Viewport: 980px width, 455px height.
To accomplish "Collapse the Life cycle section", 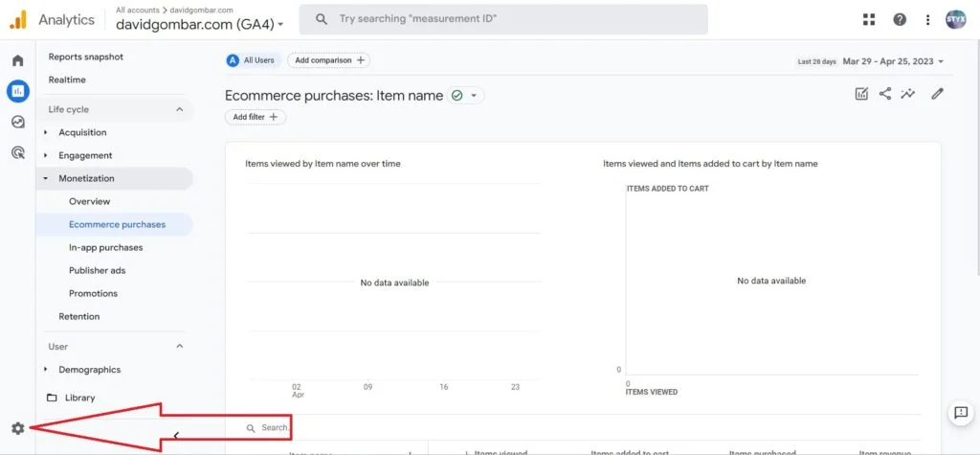I will (x=179, y=109).
